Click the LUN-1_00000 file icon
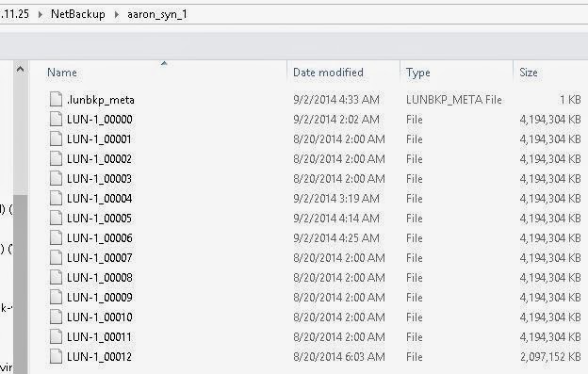Image resolution: width=588 pixels, height=374 pixels. [x=56, y=119]
